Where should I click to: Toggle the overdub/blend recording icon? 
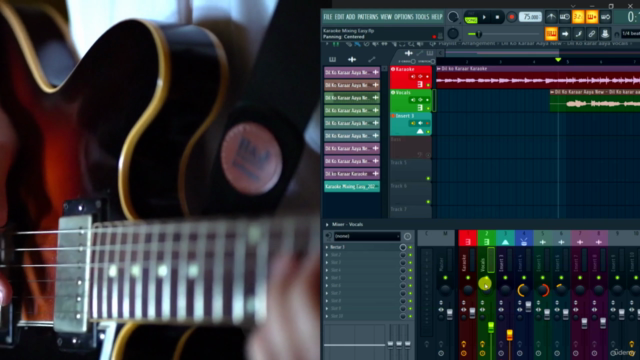(x=592, y=17)
